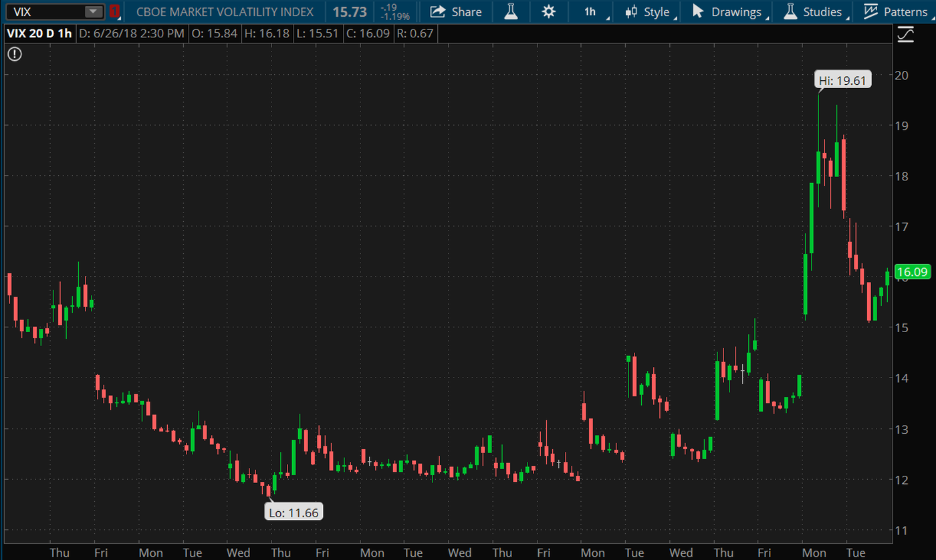Click the 17 label on price axis
Viewport: 936px width, 560px height.
902,227
